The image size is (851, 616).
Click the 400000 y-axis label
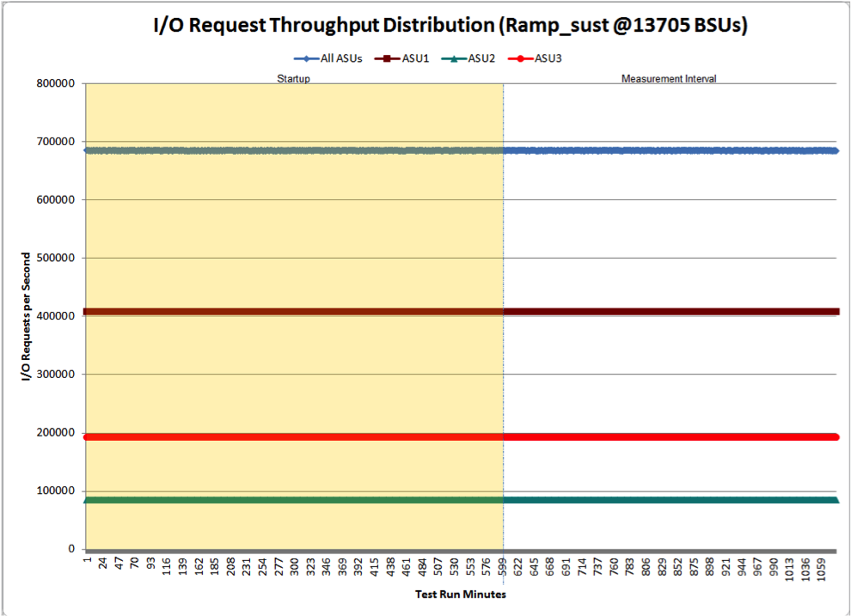pyautogui.click(x=55, y=316)
